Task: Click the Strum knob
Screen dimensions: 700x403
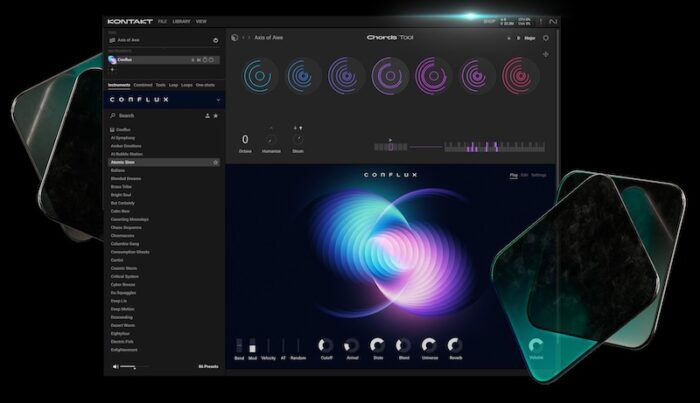Action: pos(297,139)
